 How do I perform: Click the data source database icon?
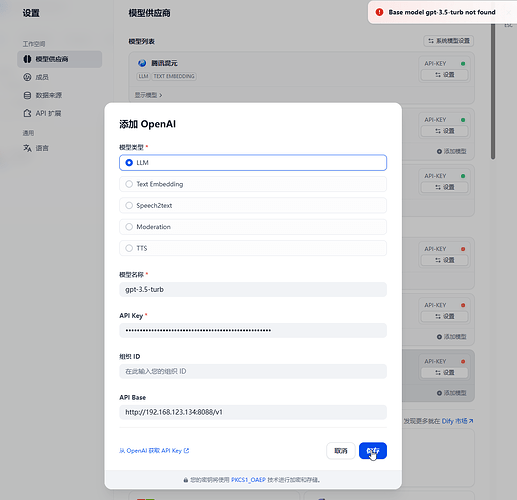[27, 95]
